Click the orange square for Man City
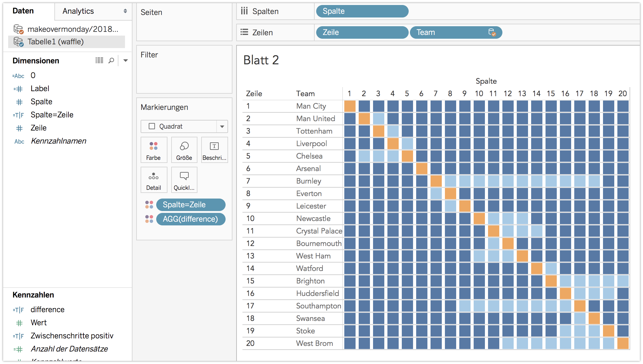This screenshot has width=643, height=364. point(350,106)
